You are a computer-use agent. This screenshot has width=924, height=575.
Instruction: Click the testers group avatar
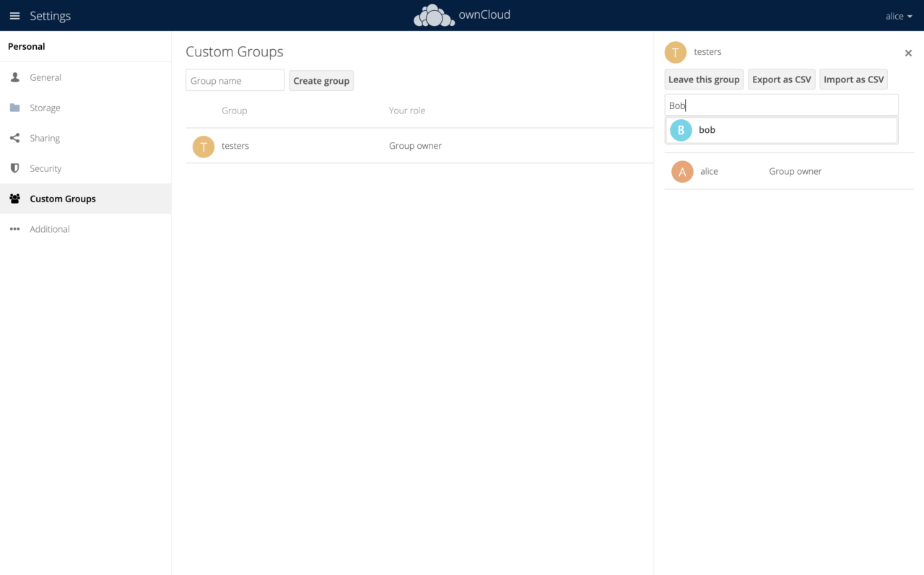point(675,52)
